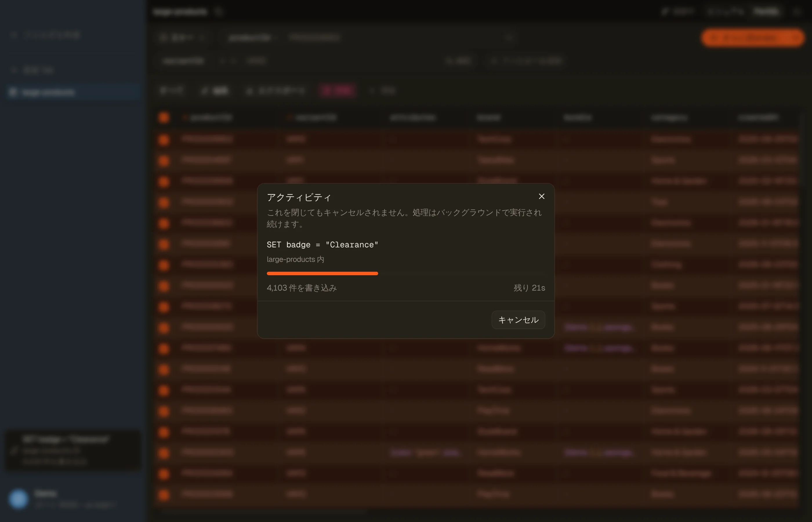Click the キャンセル button
This screenshot has height=522, width=812.
pos(518,320)
